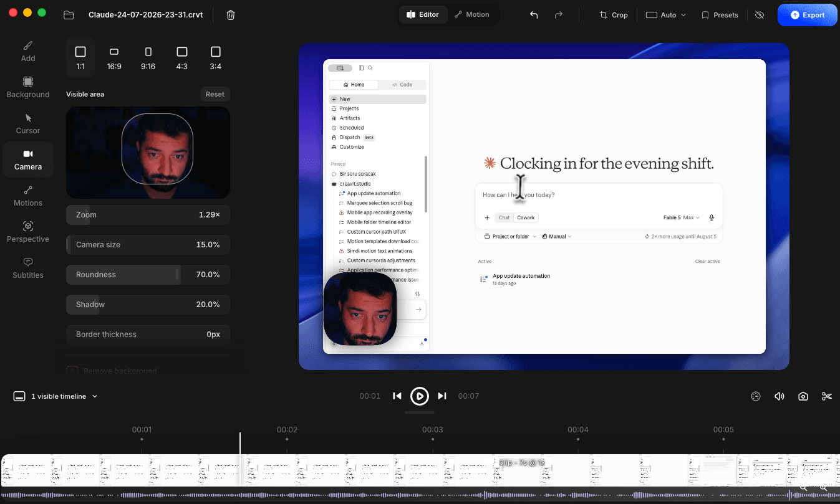Select the Camera sidebar section
The width and height of the screenshot is (840, 504).
point(28,159)
